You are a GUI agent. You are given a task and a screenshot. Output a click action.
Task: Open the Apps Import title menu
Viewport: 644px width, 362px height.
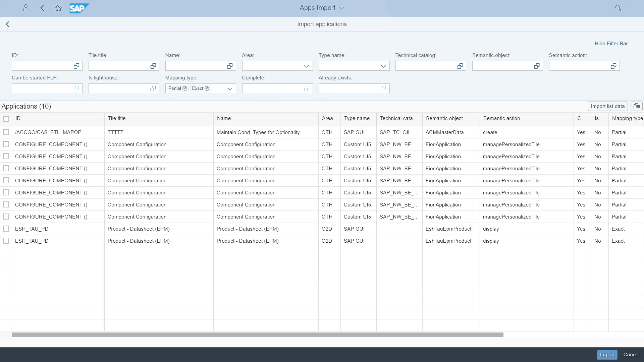pos(322,8)
